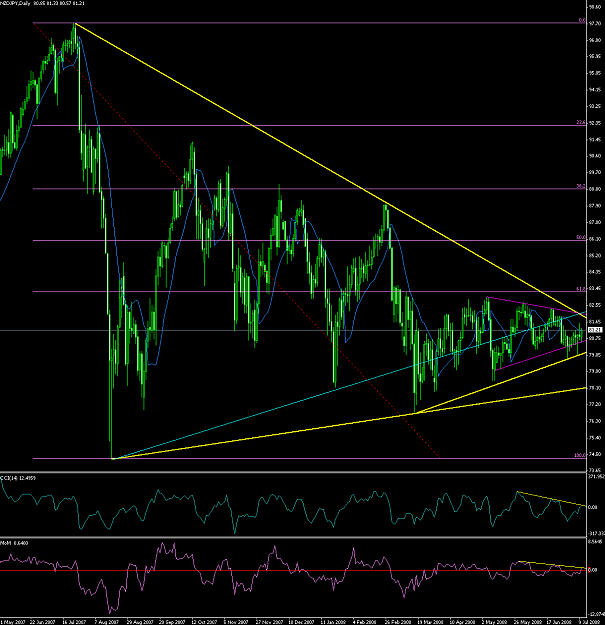Select the red zero line in MoM panel
Image resolution: width=605 pixels, height=625 pixels.
click(293, 570)
